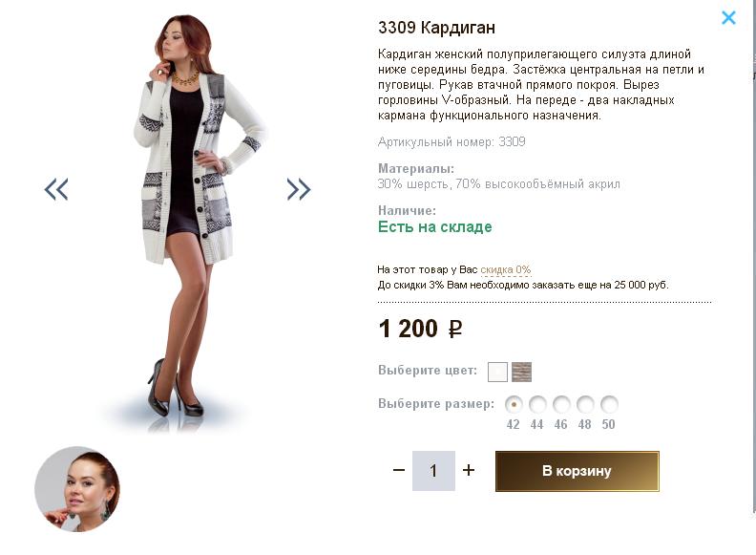Select the white color swatch
The height and width of the screenshot is (555, 756).
click(497, 372)
